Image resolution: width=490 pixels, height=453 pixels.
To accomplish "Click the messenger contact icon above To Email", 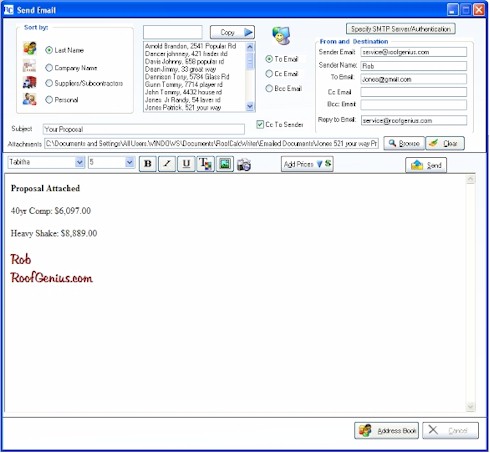I will (x=281, y=36).
